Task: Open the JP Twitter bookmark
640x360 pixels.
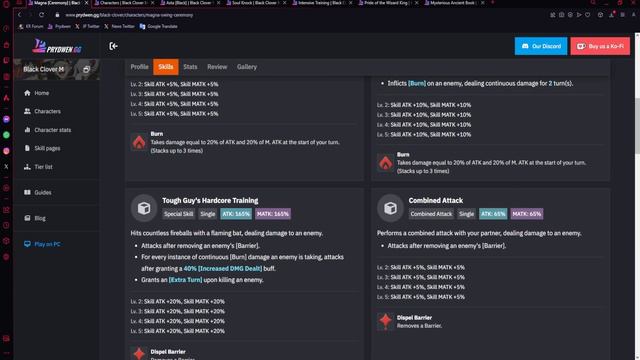Action: (x=87, y=27)
